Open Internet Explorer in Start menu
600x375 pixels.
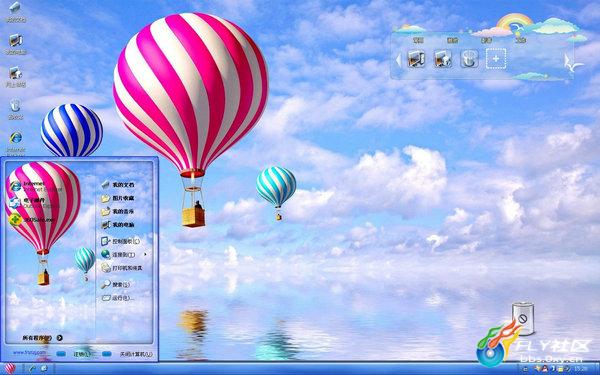[x=35, y=186]
